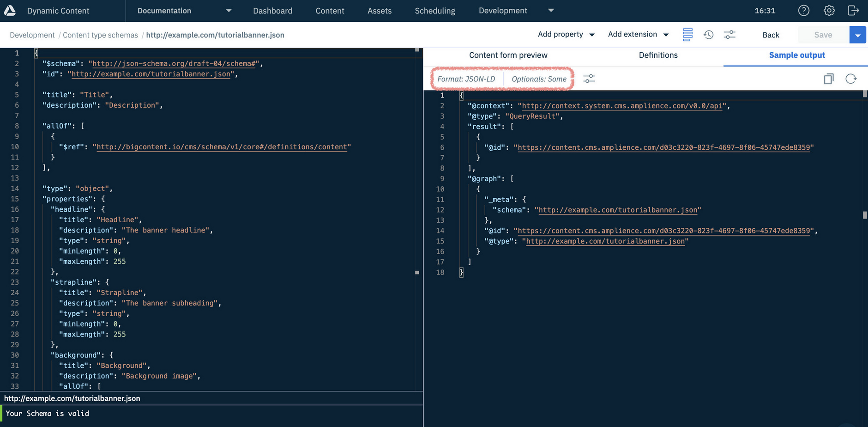Click schema URL on output line 12

618,210
